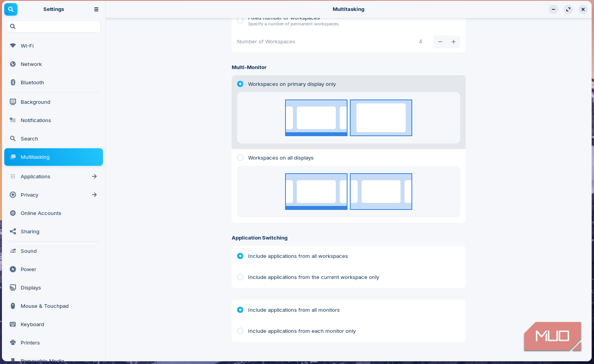Click the Printers icon in sidebar
Viewport: 594px width, 364px height.
pyautogui.click(x=13, y=343)
